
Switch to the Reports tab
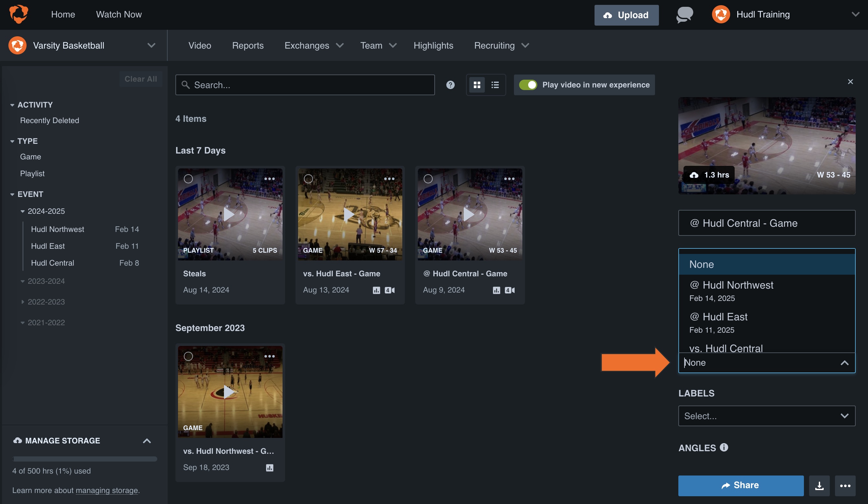[x=248, y=45]
